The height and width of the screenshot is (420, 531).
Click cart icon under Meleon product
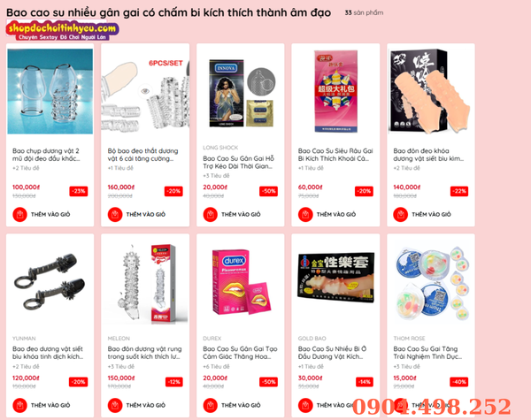click(x=115, y=405)
